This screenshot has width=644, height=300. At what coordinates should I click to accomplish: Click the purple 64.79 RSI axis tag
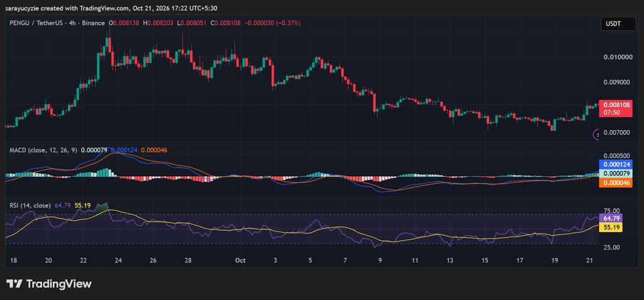tap(611, 218)
